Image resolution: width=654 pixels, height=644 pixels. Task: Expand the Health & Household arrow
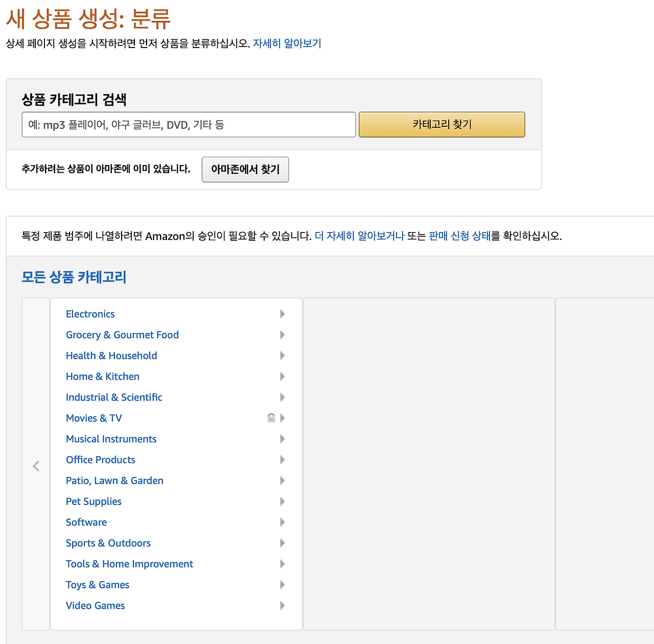283,356
